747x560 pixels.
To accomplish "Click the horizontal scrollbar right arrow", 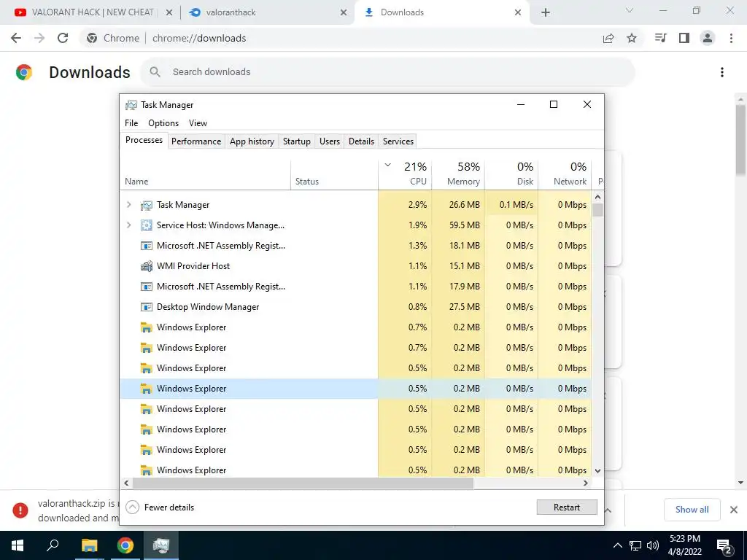I will (x=586, y=483).
